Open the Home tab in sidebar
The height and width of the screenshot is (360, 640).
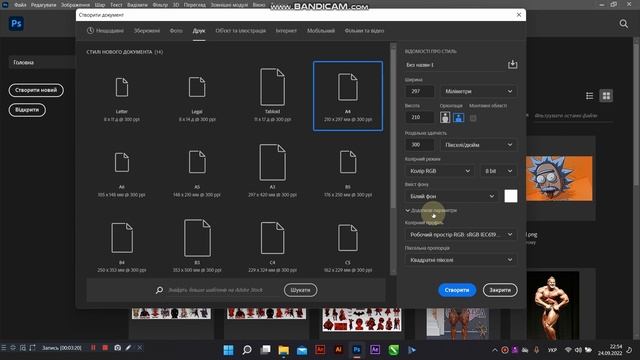(x=41, y=62)
